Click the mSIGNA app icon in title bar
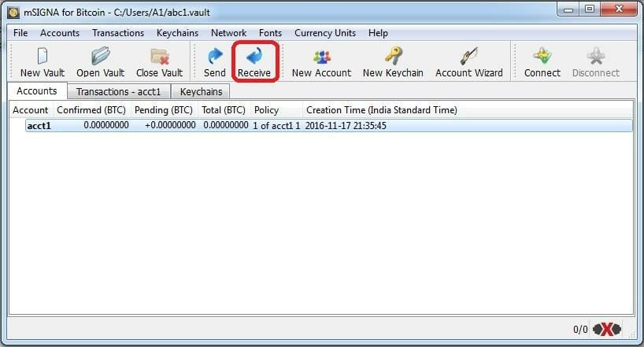The height and width of the screenshot is (347, 644). pyautogui.click(x=13, y=13)
